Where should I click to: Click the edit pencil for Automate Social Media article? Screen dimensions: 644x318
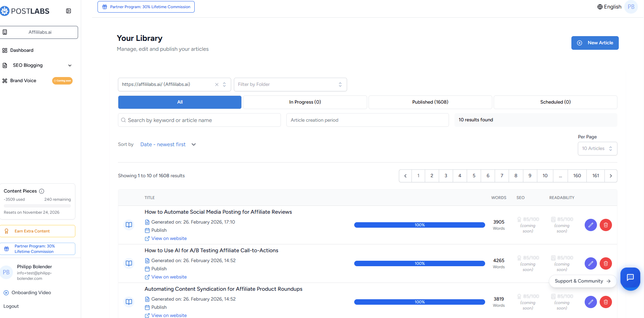pos(590,225)
